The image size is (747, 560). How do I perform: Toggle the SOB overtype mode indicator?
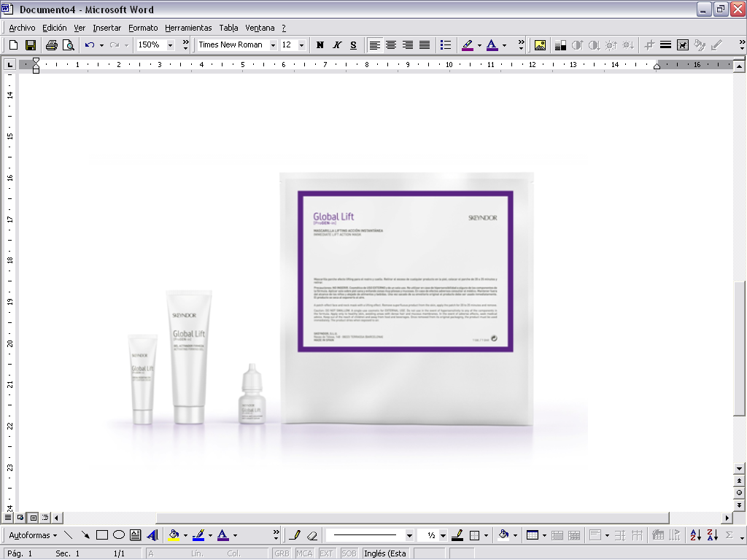[349, 553]
